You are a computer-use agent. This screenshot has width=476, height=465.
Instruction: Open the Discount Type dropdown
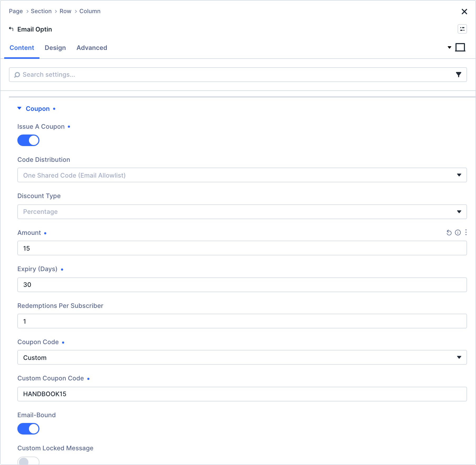[x=242, y=212]
